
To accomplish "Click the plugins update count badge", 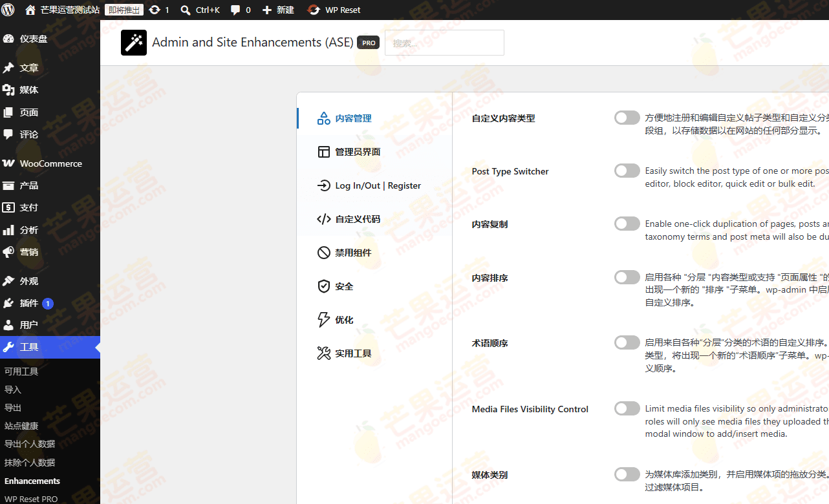I will coord(48,303).
